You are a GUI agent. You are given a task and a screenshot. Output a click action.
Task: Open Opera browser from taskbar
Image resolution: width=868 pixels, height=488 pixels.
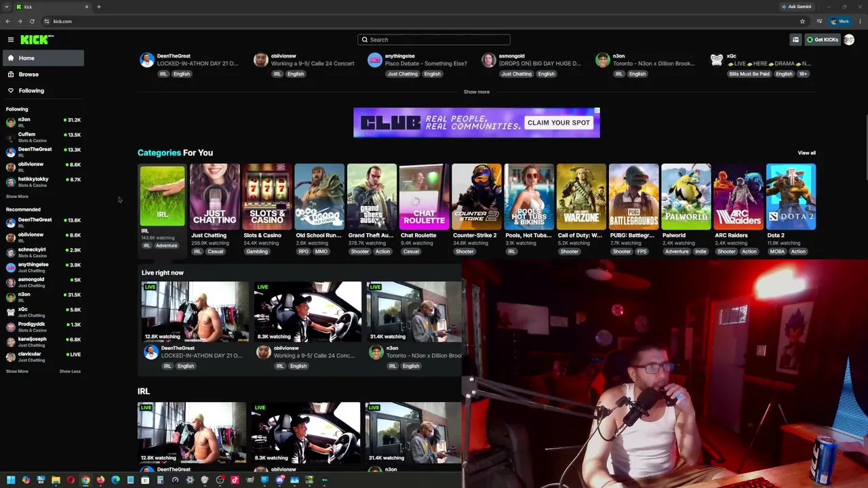(x=71, y=481)
